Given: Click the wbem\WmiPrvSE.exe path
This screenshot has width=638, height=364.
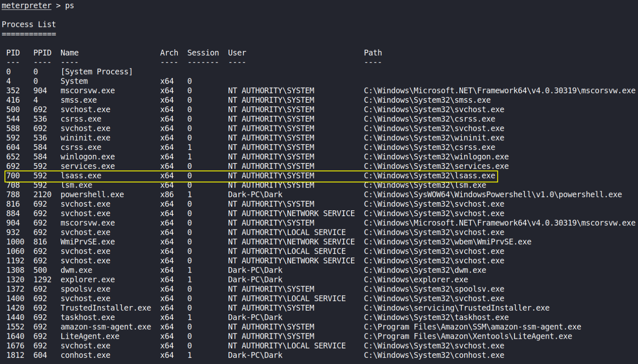Looking at the screenshot, I should tap(447, 242).
